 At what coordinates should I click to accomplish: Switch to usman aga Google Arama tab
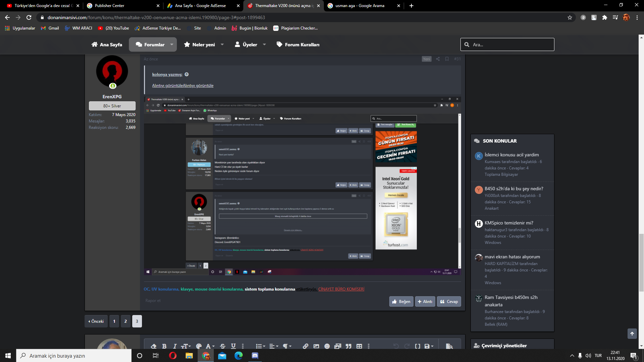pos(364,6)
